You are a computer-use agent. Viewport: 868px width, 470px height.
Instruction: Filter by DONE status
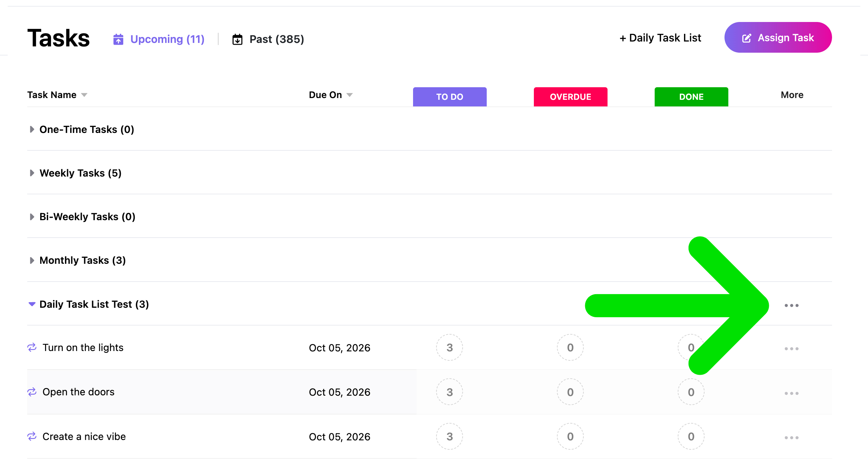691,97
